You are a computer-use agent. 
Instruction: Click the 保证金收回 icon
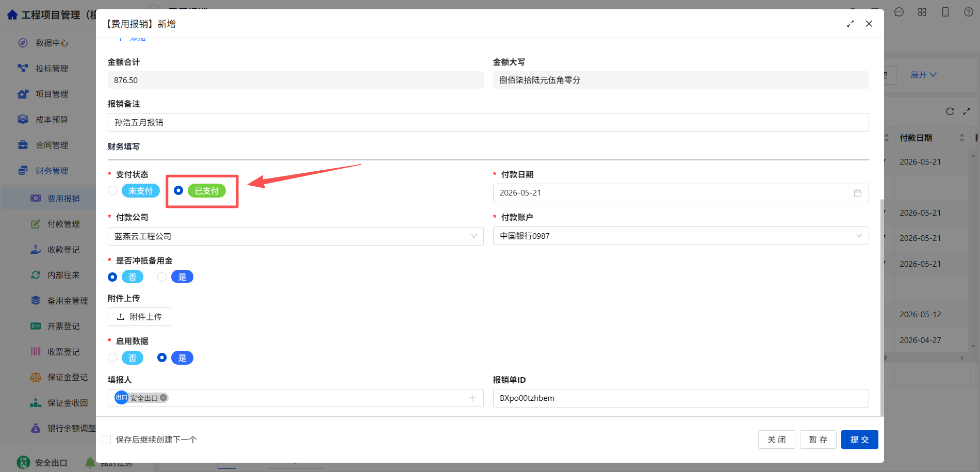point(36,402)
